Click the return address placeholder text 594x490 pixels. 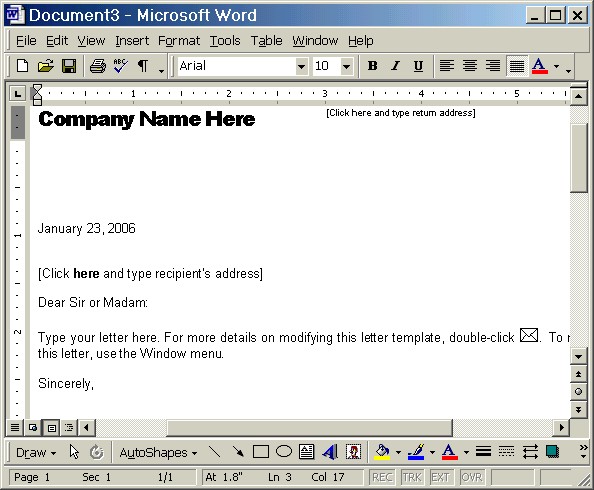click(x=401, y=113)
